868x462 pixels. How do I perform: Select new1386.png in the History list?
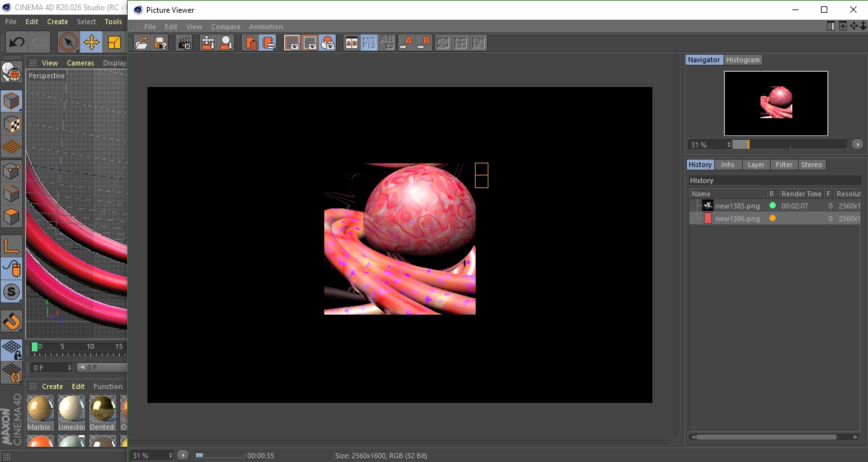738,219
